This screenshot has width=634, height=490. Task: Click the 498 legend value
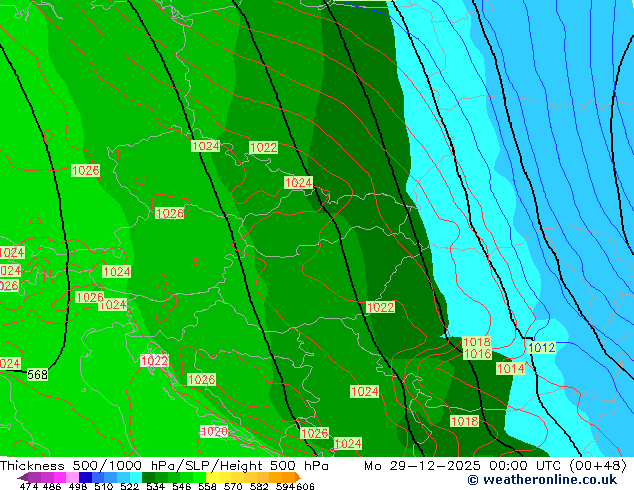78,486
